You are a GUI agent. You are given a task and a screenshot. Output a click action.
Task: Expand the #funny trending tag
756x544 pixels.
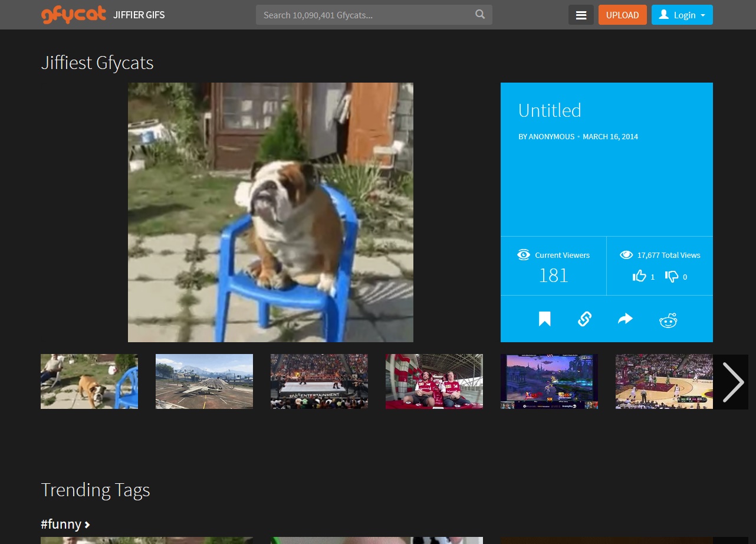point(65,524)
